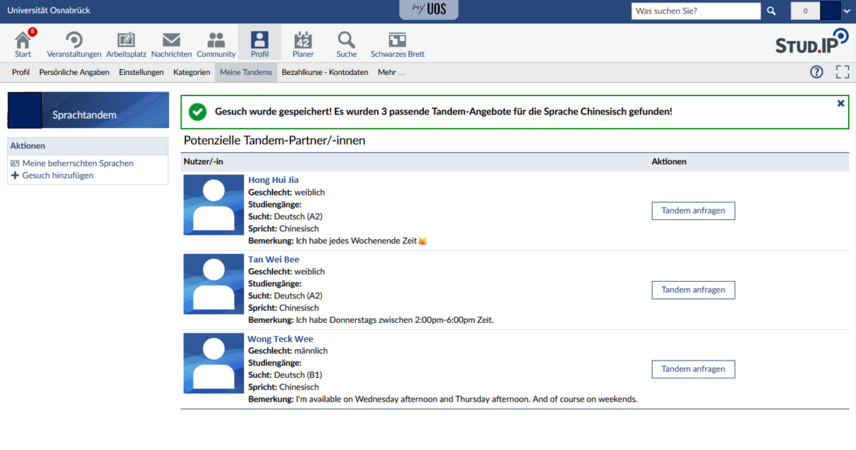Click Gesuch hinzufügen in the sidebar
The height and width of the screenshot is (450, 856).
coord(57,176)
